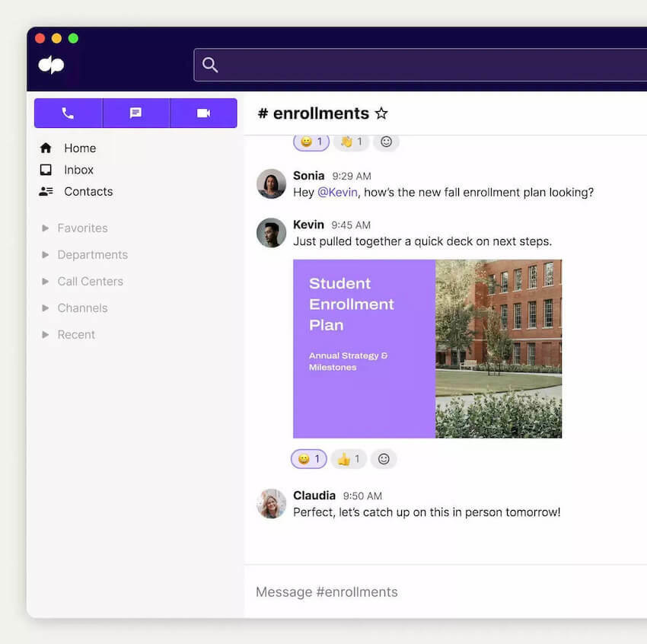
Task: Open the messaging icon in the top toolbar
Action: click(135, 113)
